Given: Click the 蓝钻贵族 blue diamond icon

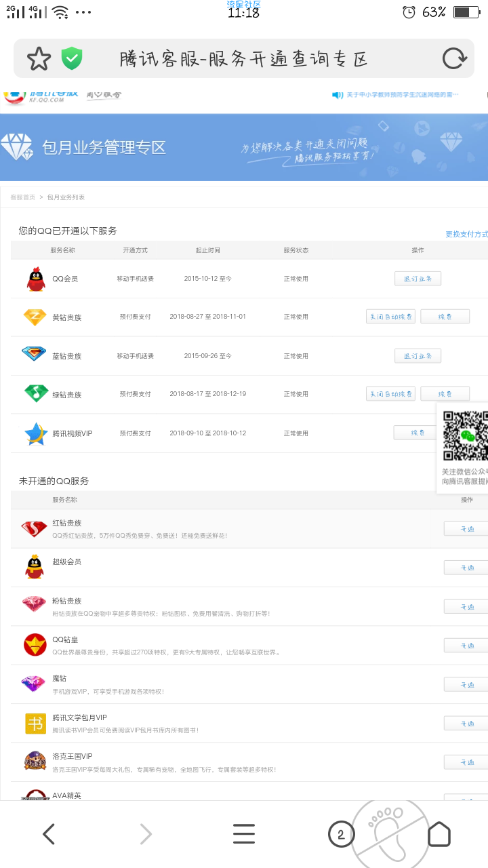Looking at the screenshot, I should (x=34, y=355).
